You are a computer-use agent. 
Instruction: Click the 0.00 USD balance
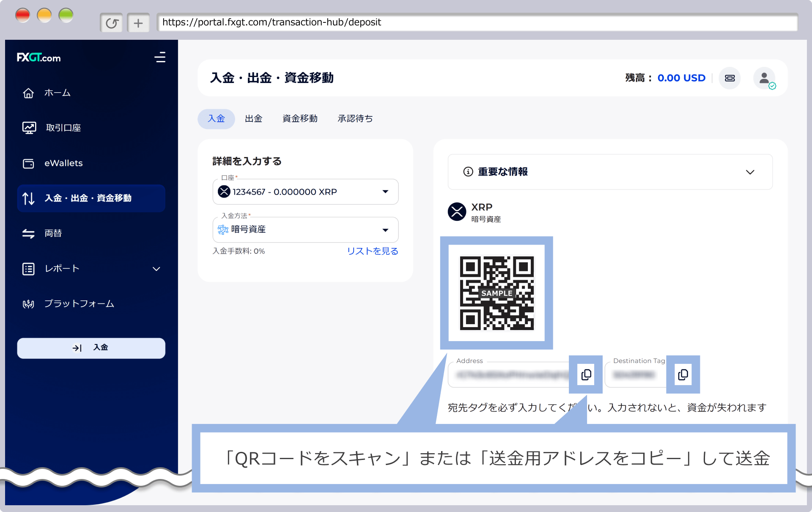681,78
